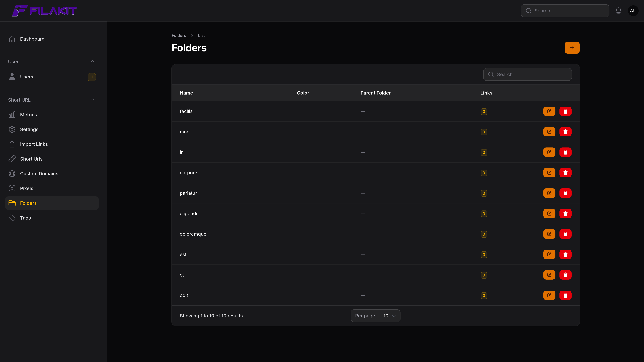Edit the doloremque folder

[549, 234]
